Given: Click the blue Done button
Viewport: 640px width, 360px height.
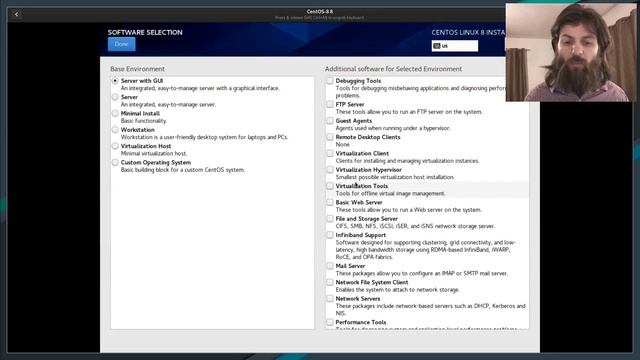Looking at the screenshot, I should click(x=122, y=44).
